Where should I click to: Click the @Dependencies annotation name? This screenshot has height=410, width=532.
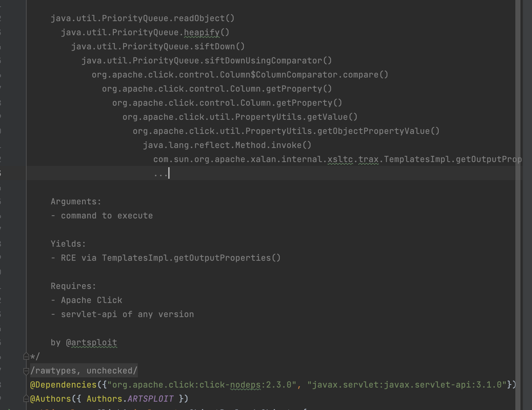[63, 385]
